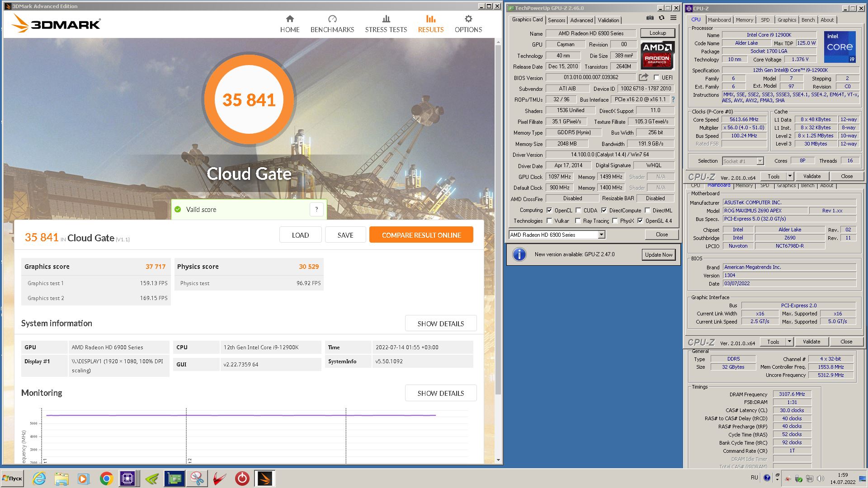The height and width of the screenshot is (488, 868).
Task: Toggle Ray Tracing checkbox in GPU-Z
Action: (x=578, y=221)
